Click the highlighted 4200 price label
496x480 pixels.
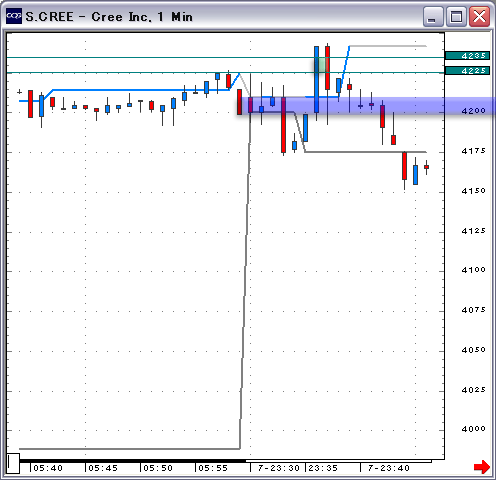(473, 110)
